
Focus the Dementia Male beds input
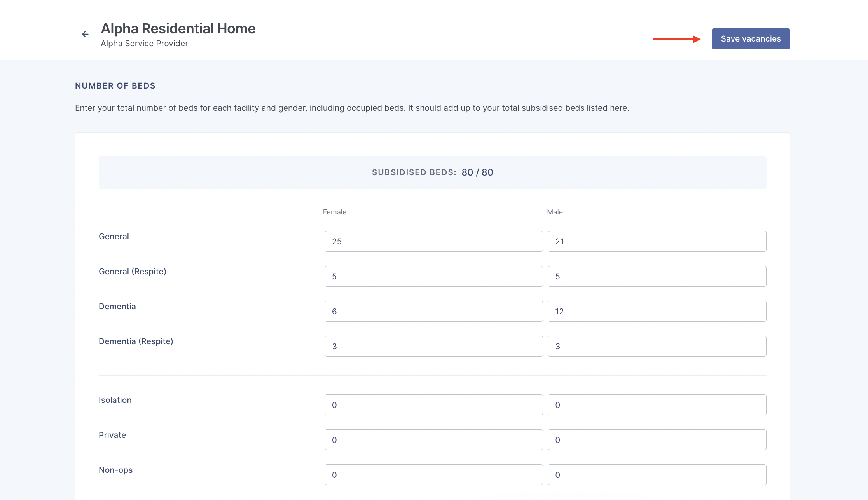(x=657, y=311)
